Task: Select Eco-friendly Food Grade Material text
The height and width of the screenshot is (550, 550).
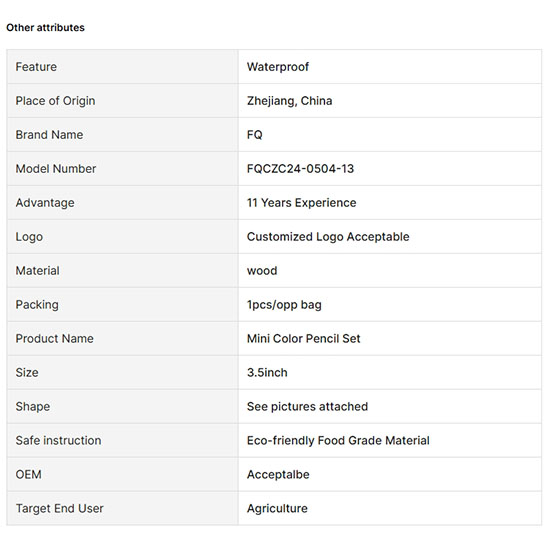Action: (x=338, y=441)
